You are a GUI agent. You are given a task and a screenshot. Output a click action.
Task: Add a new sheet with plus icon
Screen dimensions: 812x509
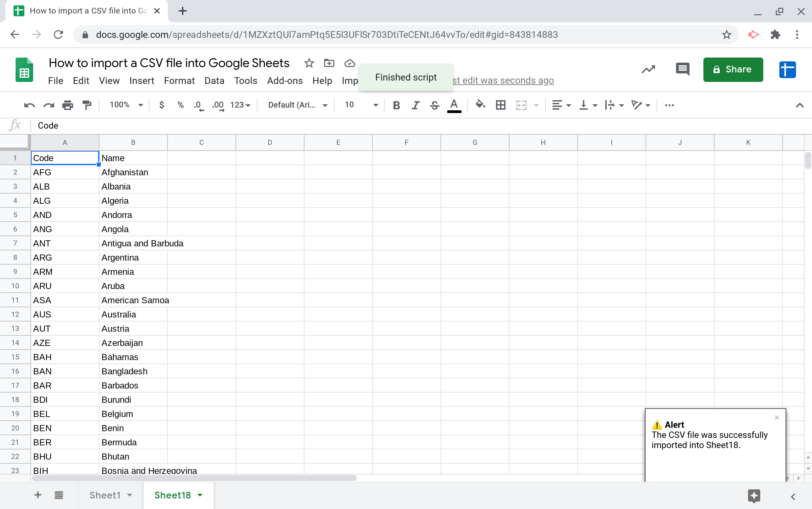[38, 495]
